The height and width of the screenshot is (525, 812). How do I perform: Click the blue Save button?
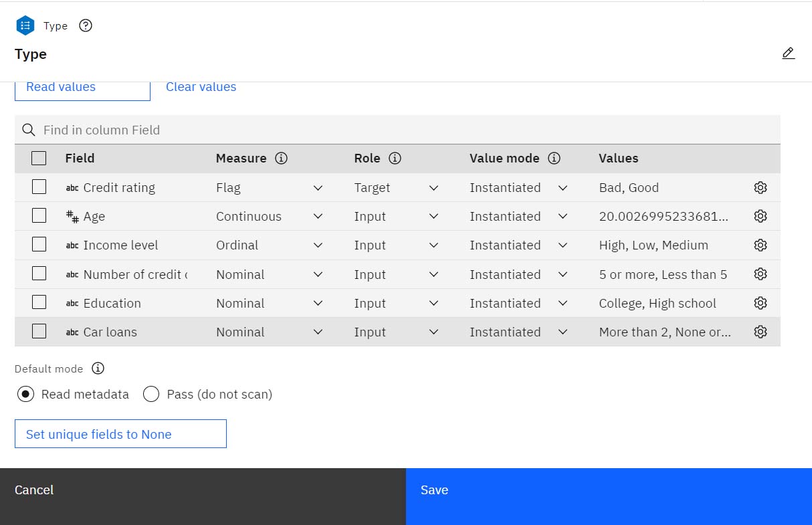(x=609, y=496)
